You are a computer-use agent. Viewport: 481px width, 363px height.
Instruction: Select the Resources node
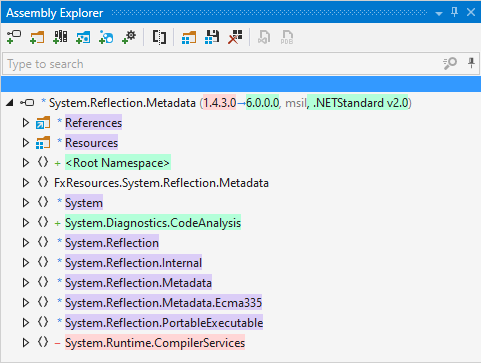coord(91,143)
